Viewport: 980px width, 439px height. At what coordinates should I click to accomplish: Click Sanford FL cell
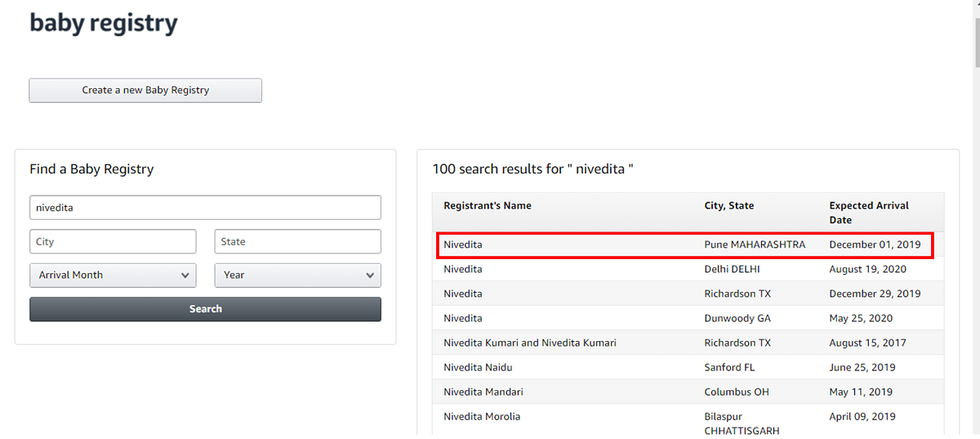coord(729,367)
